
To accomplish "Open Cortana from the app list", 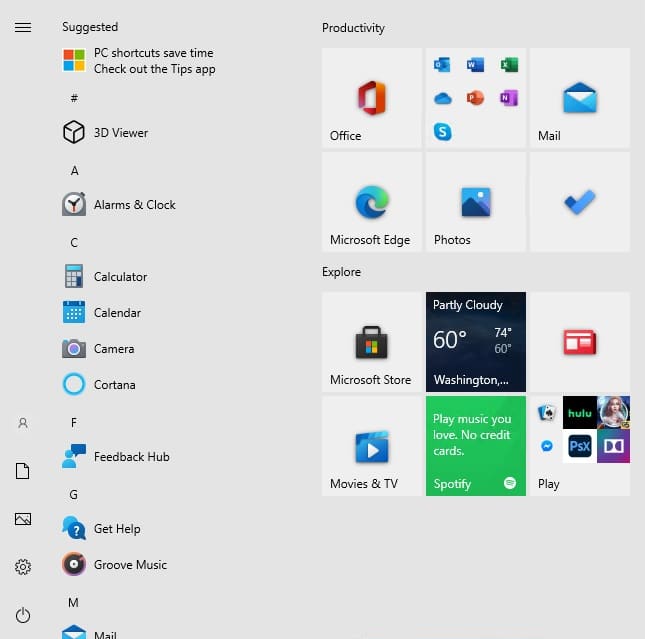I will coord(99,385).
